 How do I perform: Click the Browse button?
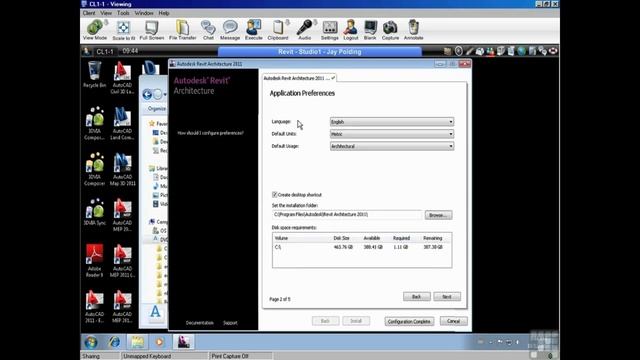tap(438, 215)
